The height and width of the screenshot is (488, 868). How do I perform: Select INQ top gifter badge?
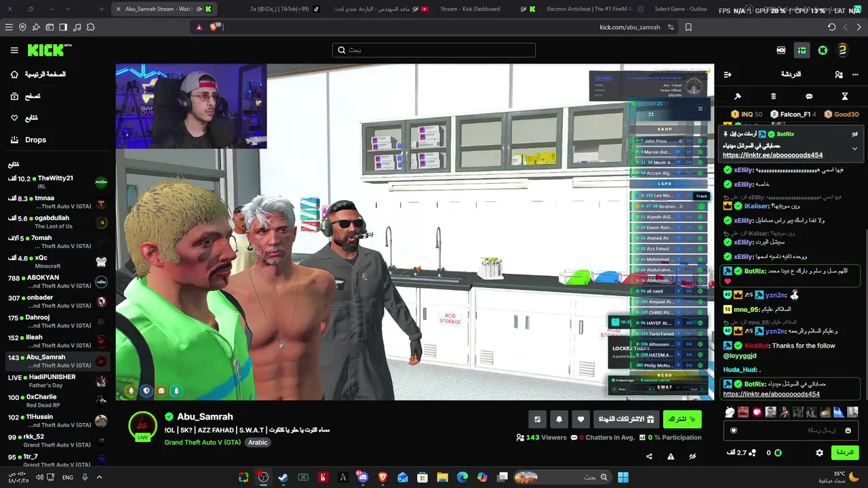[x=747, y=115]
